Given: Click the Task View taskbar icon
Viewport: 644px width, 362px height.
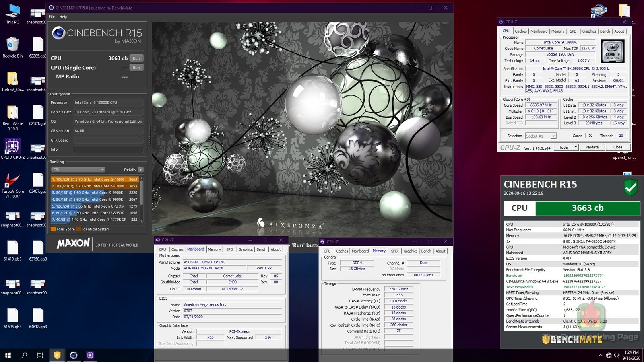Looking at the screenshot, I should coord(40,355).
